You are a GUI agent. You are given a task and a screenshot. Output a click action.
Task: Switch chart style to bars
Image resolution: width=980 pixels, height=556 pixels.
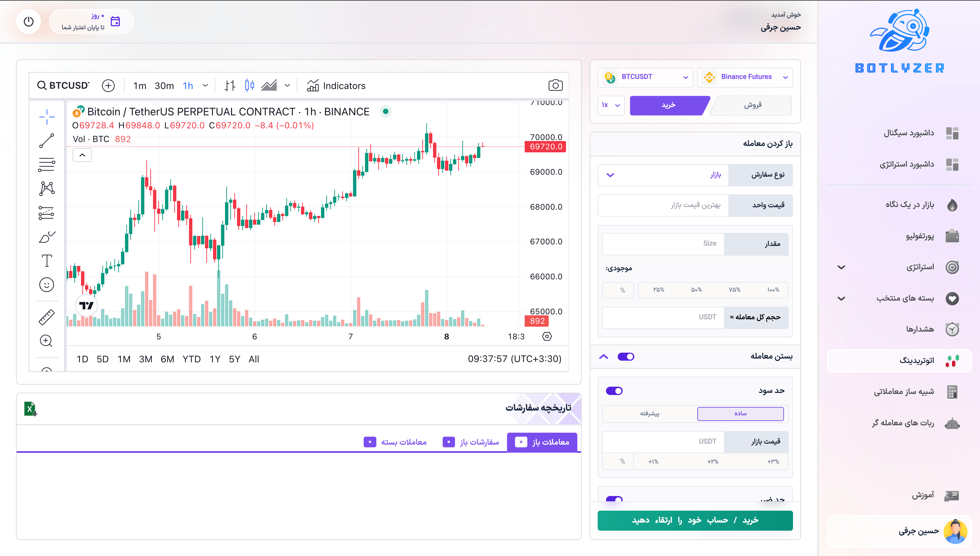coord(230,86)
